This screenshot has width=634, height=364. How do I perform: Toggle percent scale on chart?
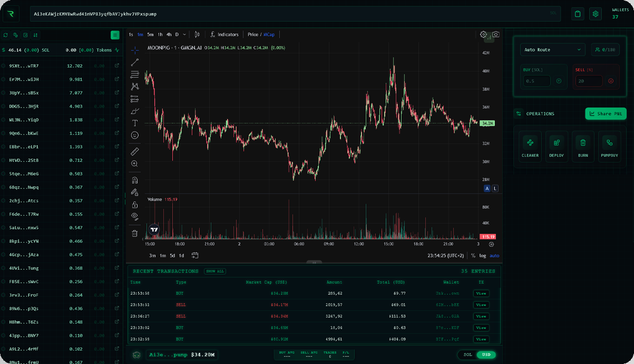pos(473,256)
